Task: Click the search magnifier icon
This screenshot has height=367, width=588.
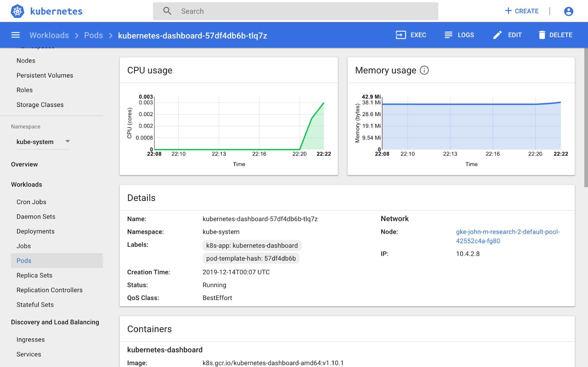Action: [167, 11]
